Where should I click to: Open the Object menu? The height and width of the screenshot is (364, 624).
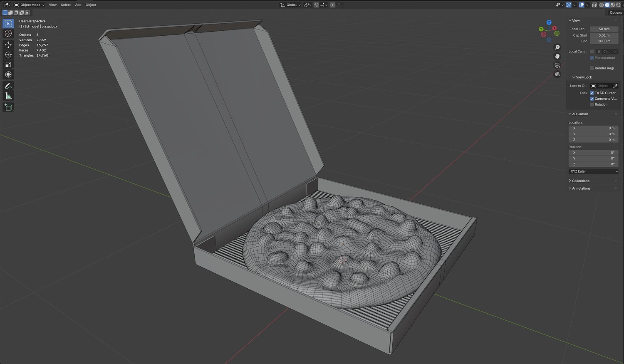[91, 5]
